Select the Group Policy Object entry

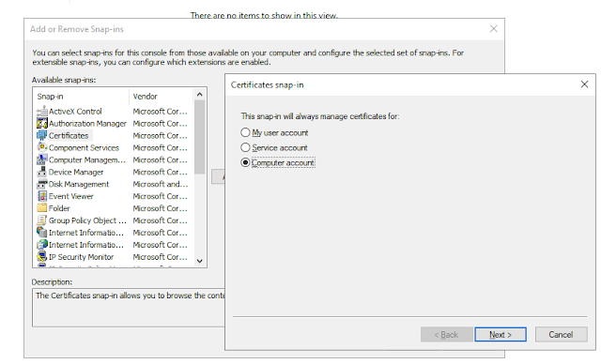pos(87,220)
